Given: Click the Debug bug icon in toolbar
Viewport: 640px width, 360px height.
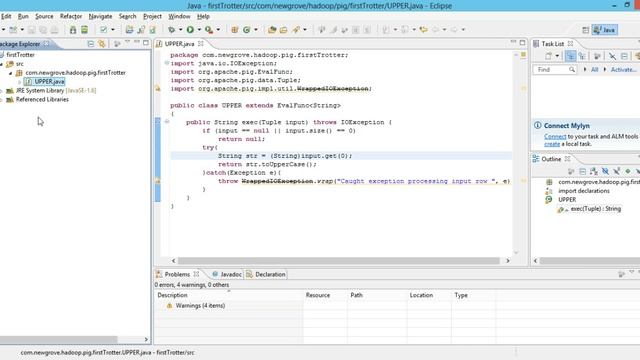Looking at the screenshot, I should pos(171,29).
